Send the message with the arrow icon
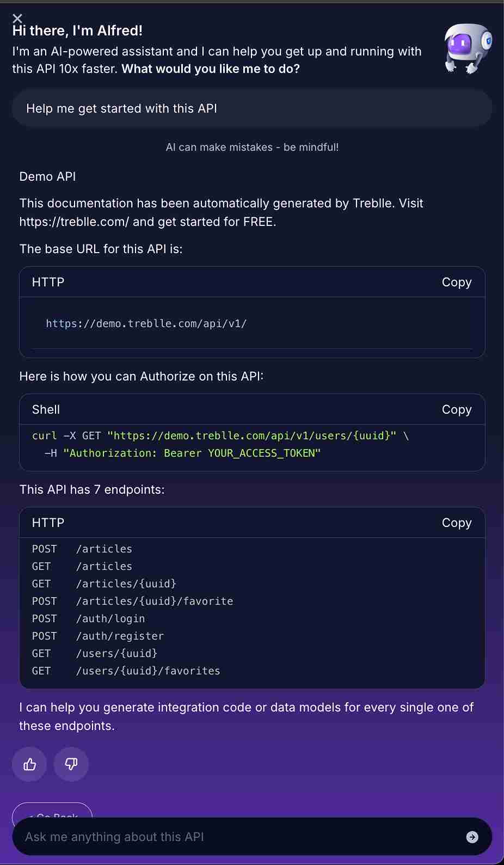The height and width of the screenshot is (865, 504). click(x=472, y=837)
